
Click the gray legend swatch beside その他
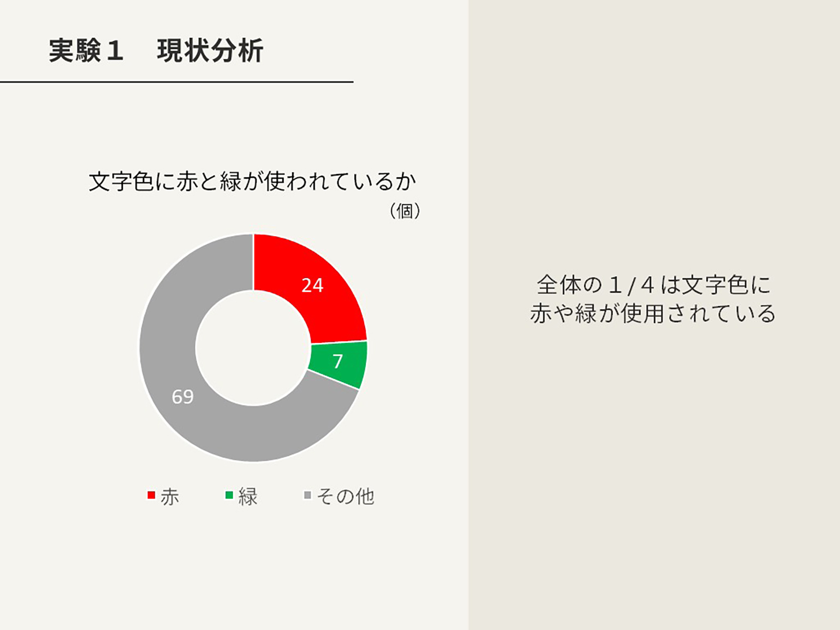307,495
